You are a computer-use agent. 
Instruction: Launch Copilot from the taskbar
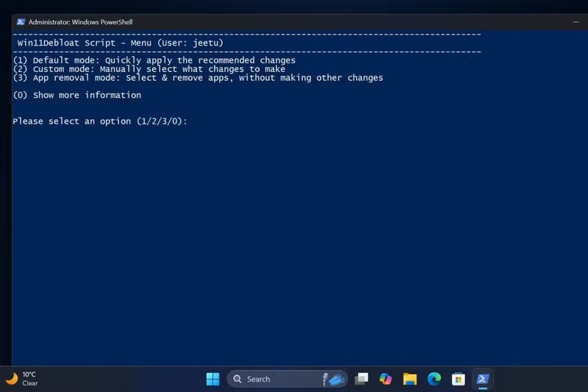(x=385, y=379)
